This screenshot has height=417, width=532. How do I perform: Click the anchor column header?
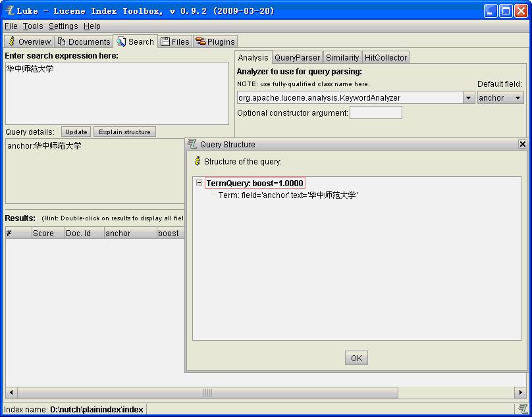(130, 233)
